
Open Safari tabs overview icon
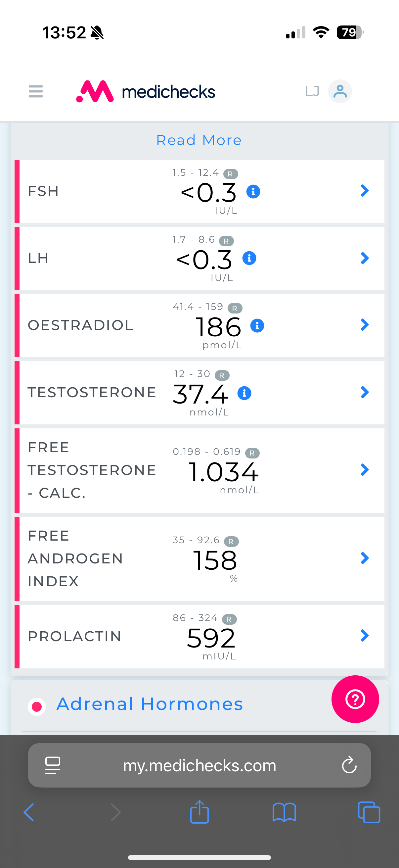pyautogui.click(x=369, y=812)
